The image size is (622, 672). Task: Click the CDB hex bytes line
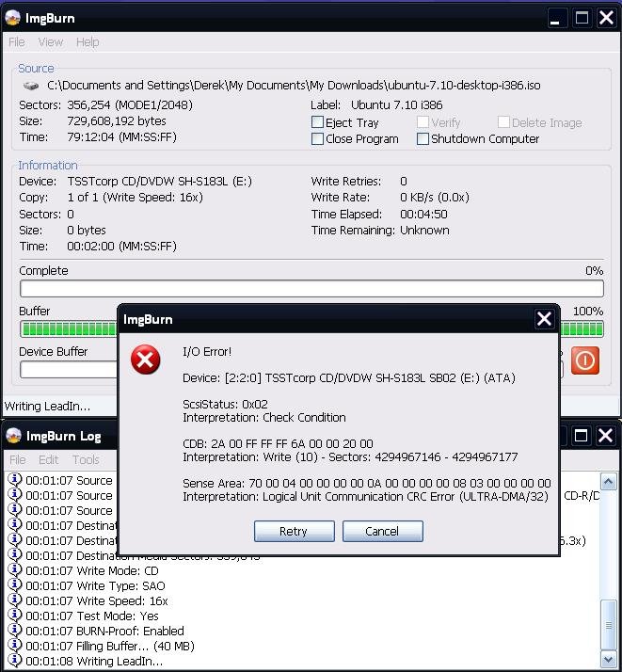click(278, 443)
